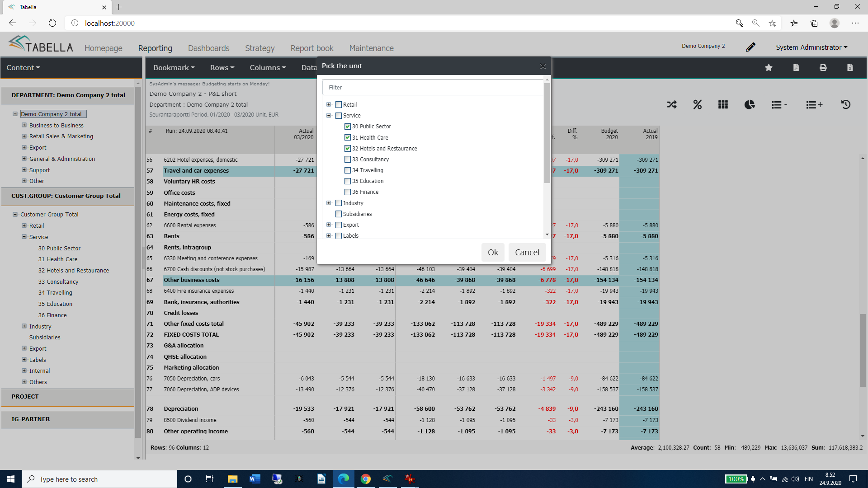
Task: Open the Dashboards menu item
Action: tap(208, 48)
